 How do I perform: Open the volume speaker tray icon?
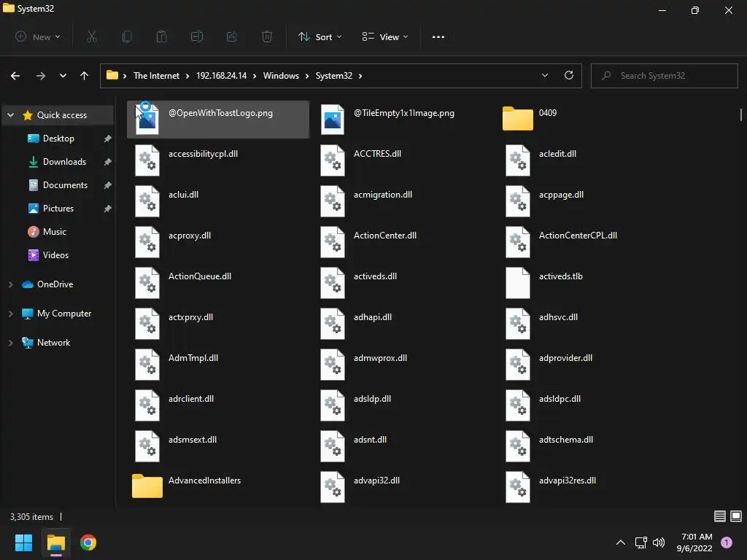pyautogui.click(x=659, y=542)
